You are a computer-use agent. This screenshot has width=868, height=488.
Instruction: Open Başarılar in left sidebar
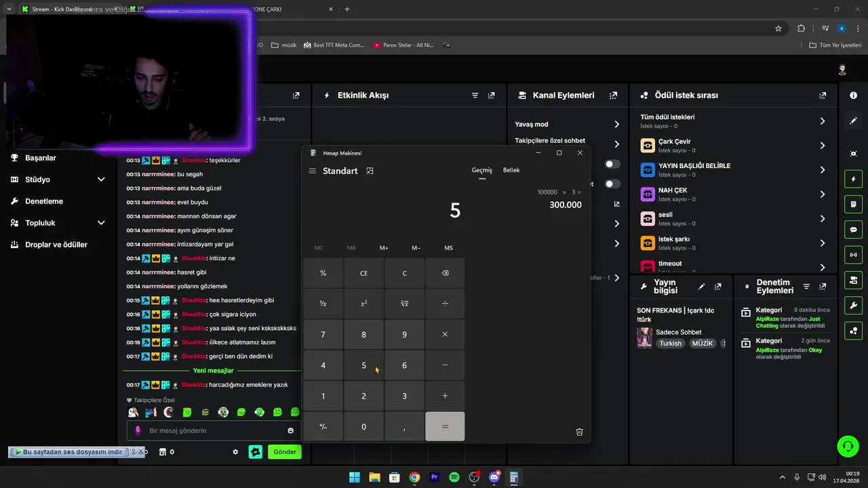[x=41, y=158]
